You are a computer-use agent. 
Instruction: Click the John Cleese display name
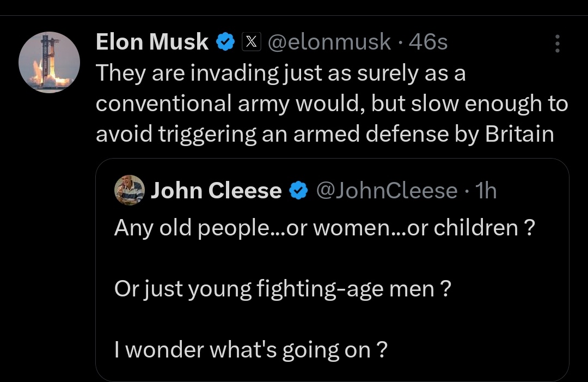[216, 190]
